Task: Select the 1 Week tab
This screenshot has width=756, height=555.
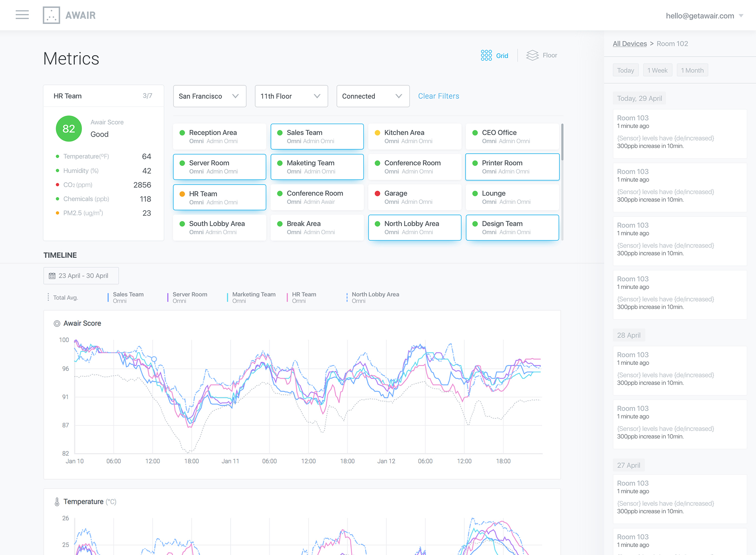Action: pos(657,70)
